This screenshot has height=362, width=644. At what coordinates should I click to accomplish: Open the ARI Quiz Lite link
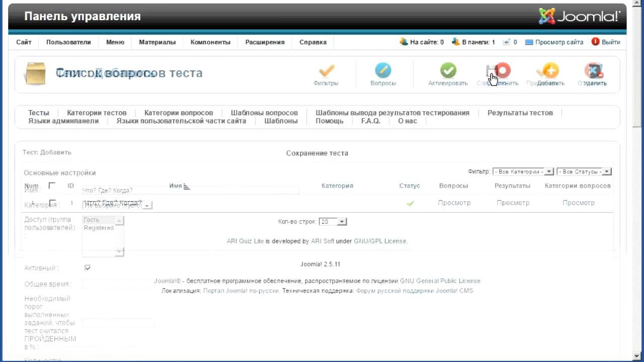[245, 241]
